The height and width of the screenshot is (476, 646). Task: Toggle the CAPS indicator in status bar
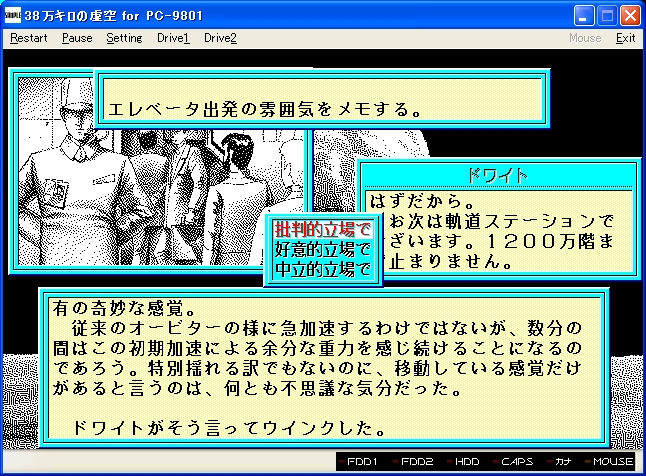click(x=516, y=462)
